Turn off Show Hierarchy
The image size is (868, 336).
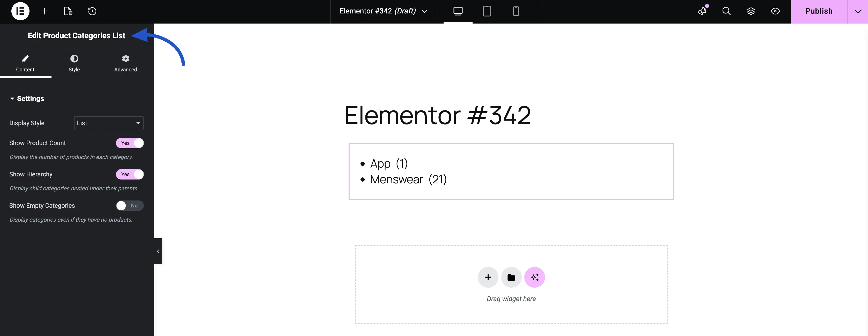pyautogui.click(x=130, y=174)
